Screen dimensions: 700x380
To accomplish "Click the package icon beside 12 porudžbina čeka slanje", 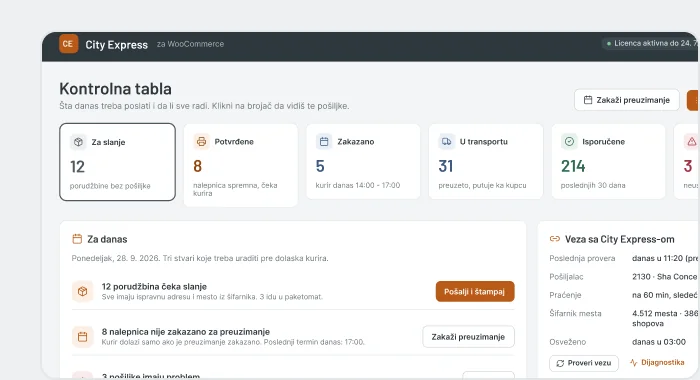I will click(x=83, y=291).
